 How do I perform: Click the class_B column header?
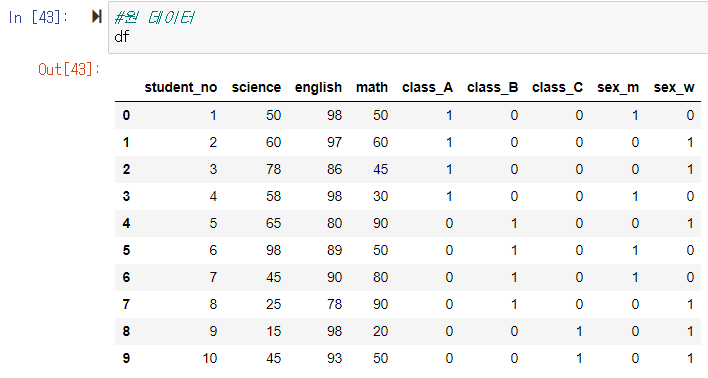tap(492, 88)
